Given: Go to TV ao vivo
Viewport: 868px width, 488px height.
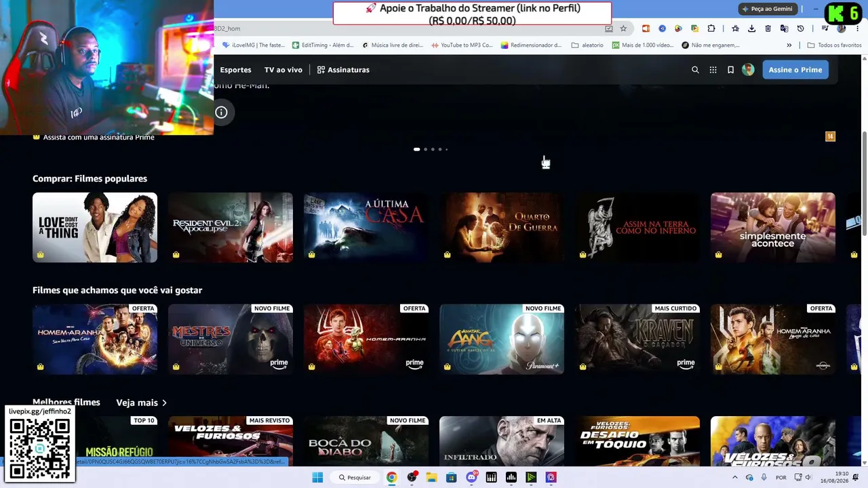Looking at the screenshot, I should [x=283, y=70].
